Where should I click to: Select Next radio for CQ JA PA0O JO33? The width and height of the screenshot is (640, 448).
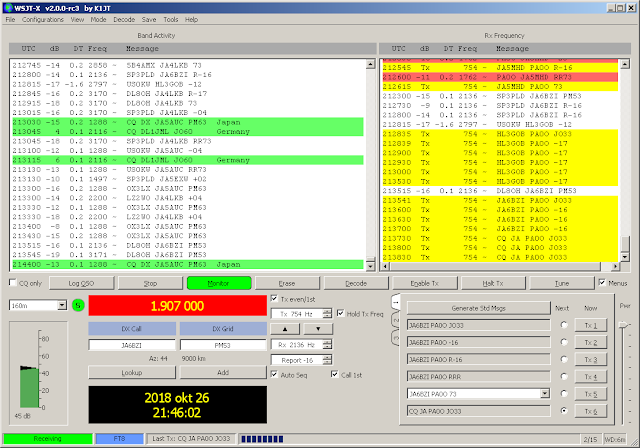[564, 411]
